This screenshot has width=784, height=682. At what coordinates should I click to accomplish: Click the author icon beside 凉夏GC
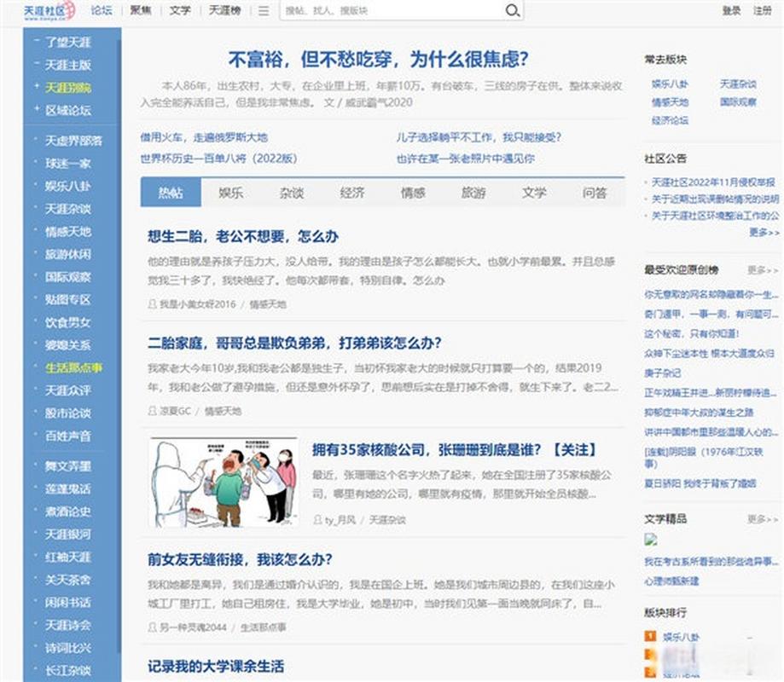tap(152, 412)
